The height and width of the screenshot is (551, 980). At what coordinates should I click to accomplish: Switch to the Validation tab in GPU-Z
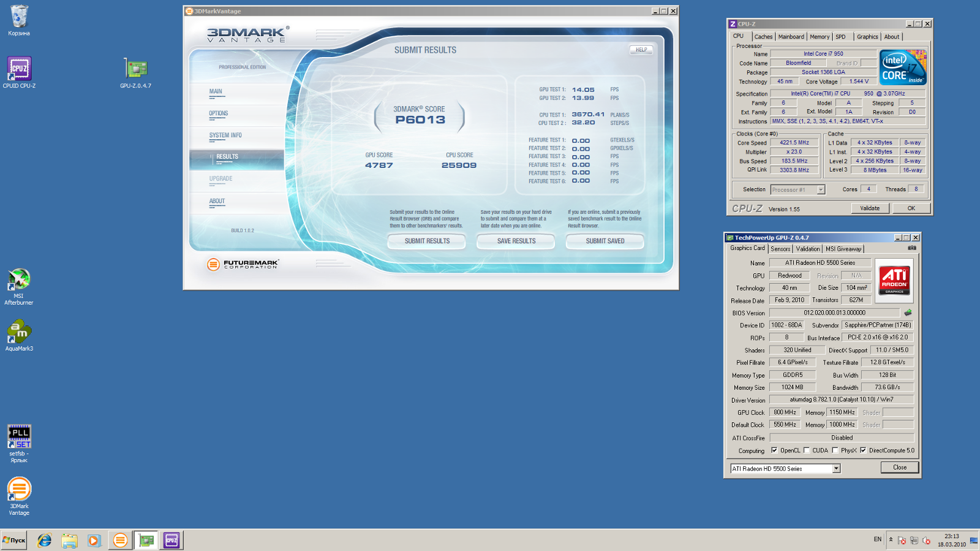pyautogui.click(x=808, y=249)
